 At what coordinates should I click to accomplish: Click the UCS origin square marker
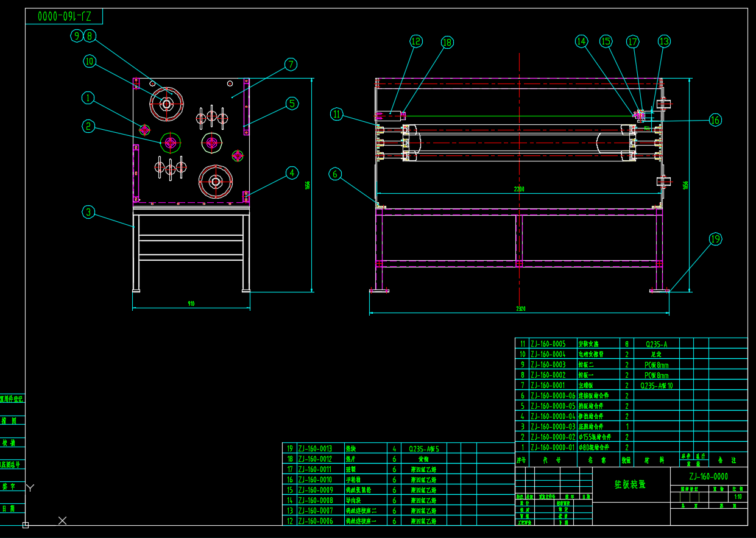coord(26,525)
